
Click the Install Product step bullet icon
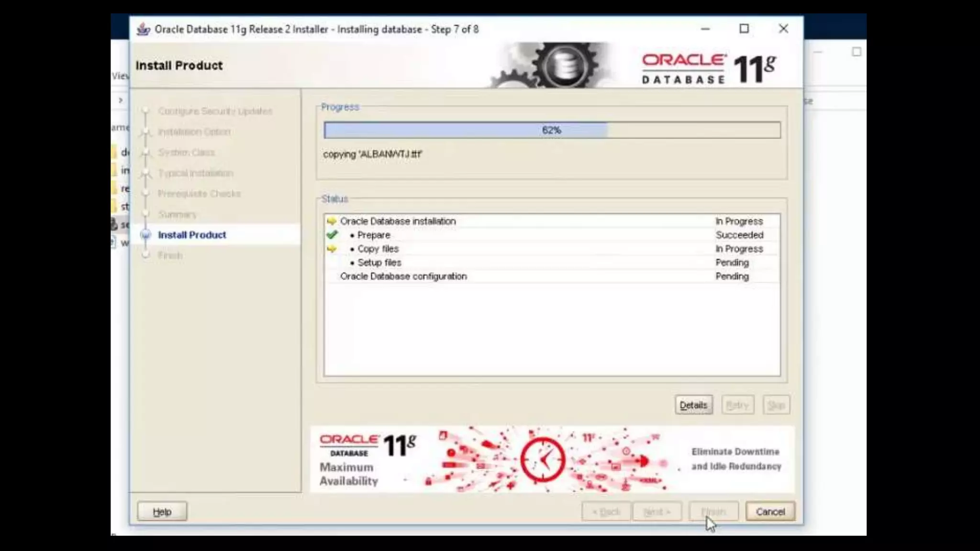point(146,235)
